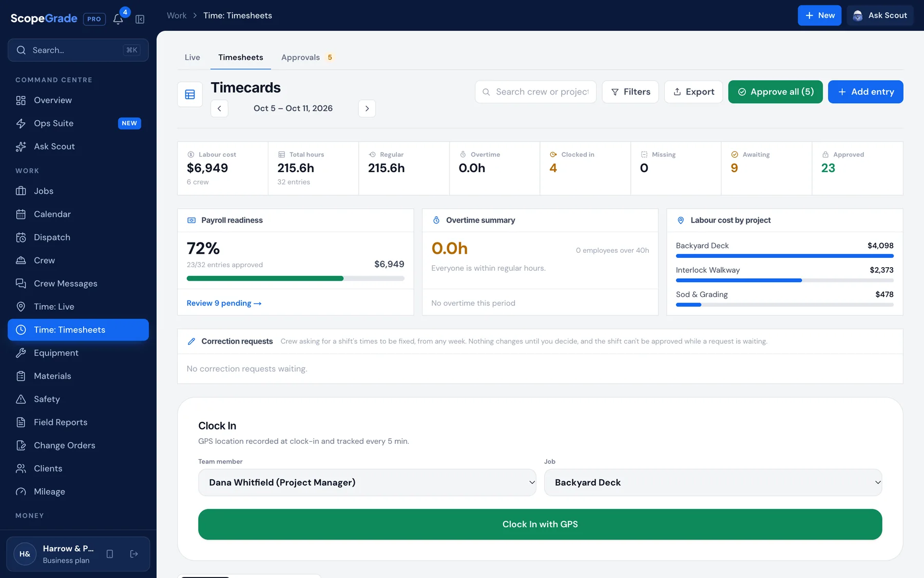Open the Safety page
Viewport: 924px width, 578px height.
click(78, 399)
